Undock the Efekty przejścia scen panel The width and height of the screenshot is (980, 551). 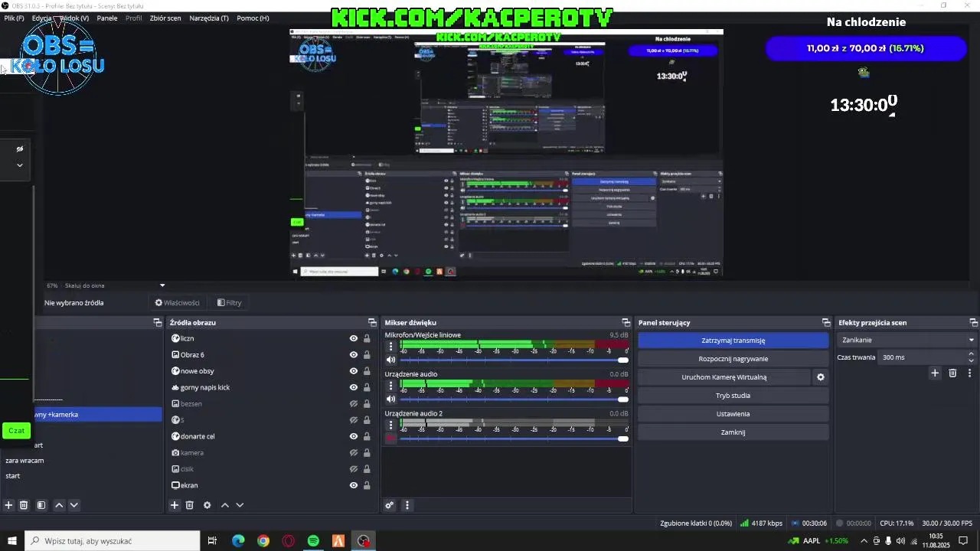974,323
